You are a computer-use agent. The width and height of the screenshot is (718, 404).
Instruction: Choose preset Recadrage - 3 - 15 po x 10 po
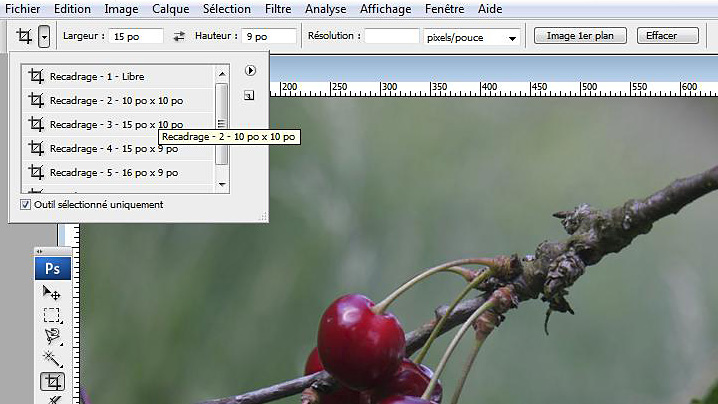tap(118, 124)
